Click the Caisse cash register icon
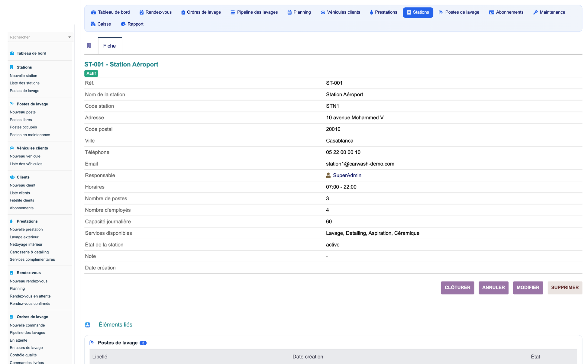Image resolution: width=588 pixels, height=364 pixels. pos(93,24)
